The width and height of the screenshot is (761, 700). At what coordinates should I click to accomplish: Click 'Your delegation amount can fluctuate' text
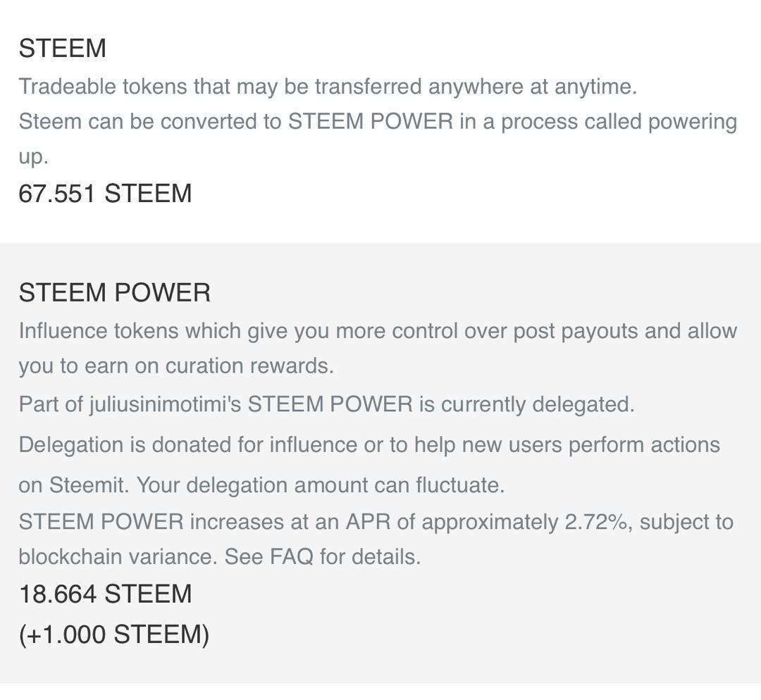321,485
